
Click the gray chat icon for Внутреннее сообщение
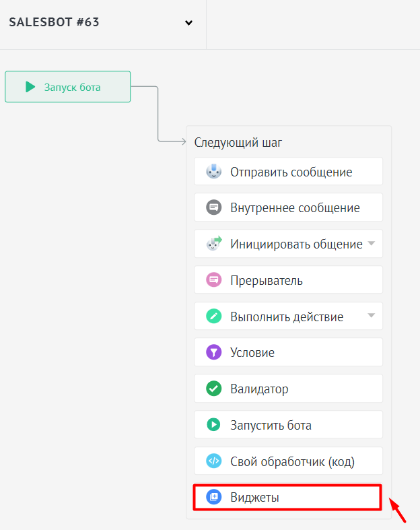coord(213,207)
